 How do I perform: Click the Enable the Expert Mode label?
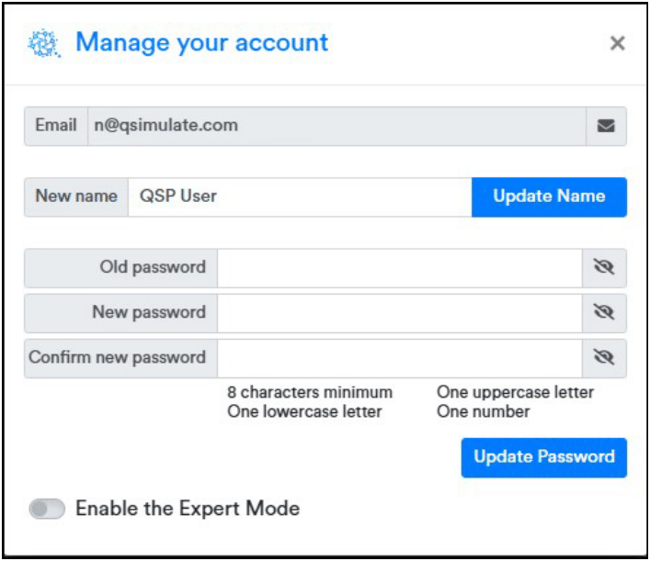tap(188, 509)
